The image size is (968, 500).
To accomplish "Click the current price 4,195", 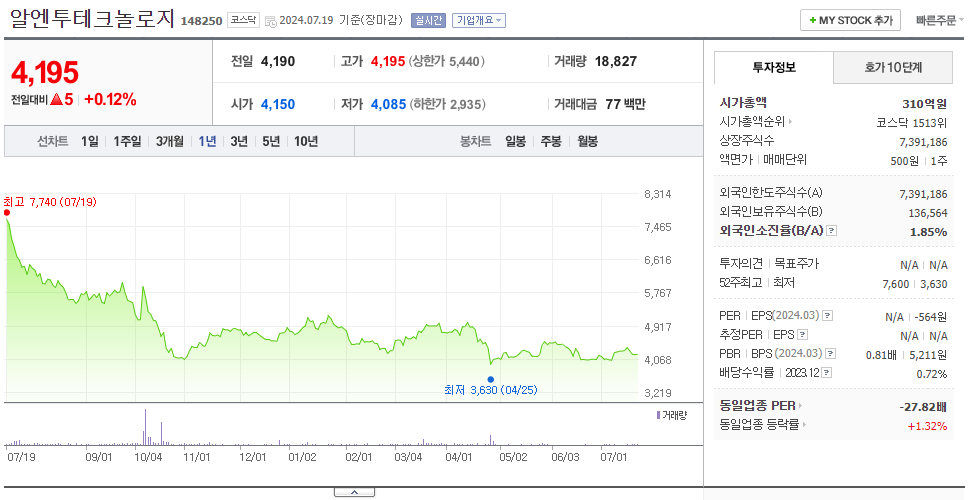I will tap(45, 73).
